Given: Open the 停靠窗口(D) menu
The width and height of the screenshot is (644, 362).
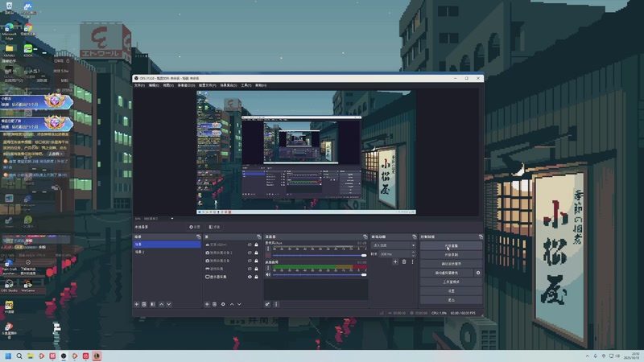Looking at the screenshot, I should tap(186, 85).
